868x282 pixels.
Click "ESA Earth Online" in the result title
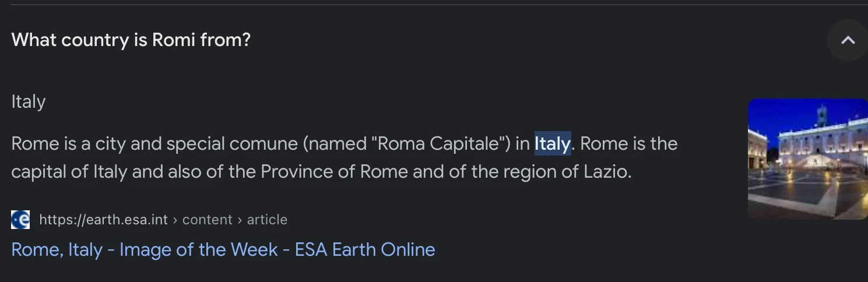point(365,249)
